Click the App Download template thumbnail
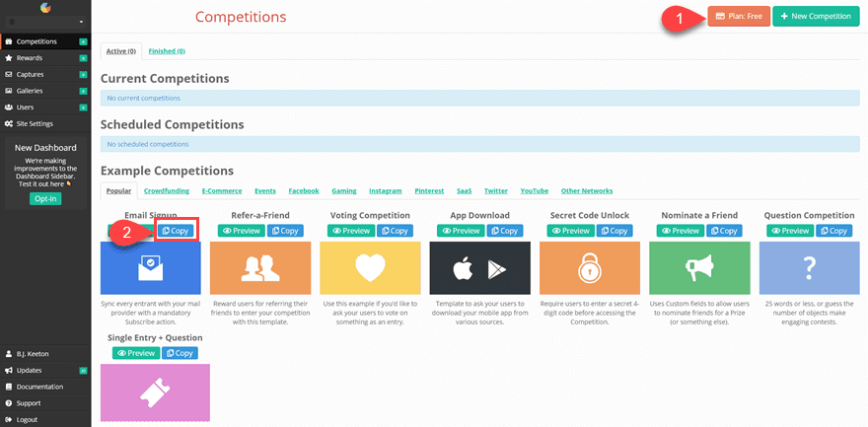The image size is (868, 427). pos(479,267)
